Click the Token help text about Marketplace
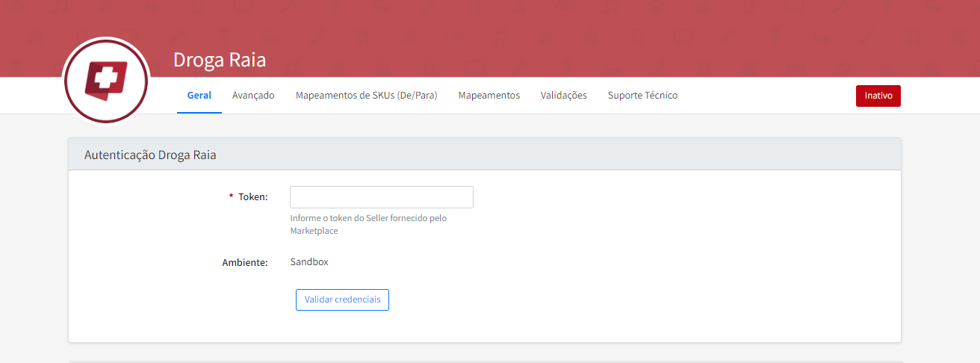Viewport: 980px width, 363px height. coord(368,225)
